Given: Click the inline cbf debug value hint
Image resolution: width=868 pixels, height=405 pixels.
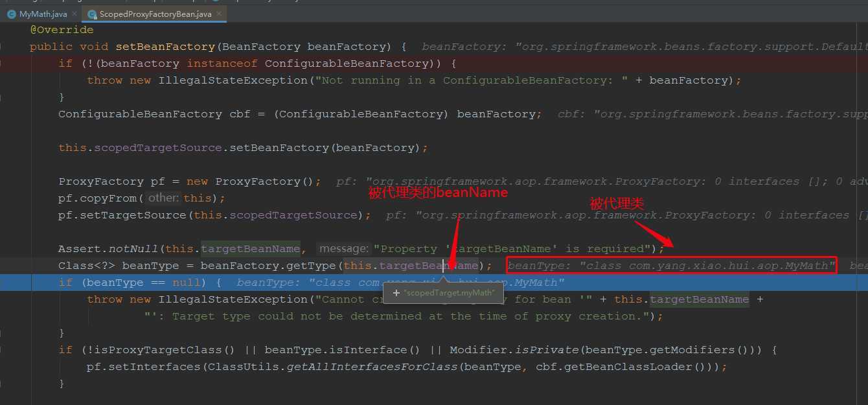Looking at the screenshot, I should 713,114.
